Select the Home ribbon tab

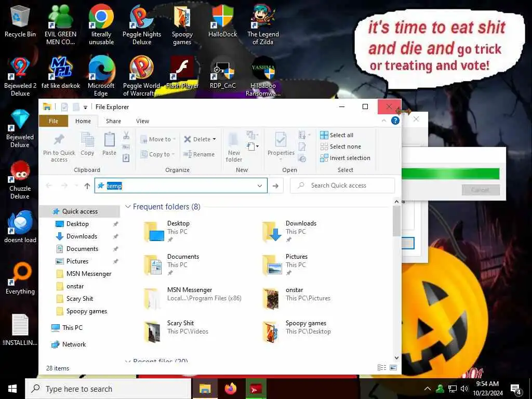coord(83,121)
